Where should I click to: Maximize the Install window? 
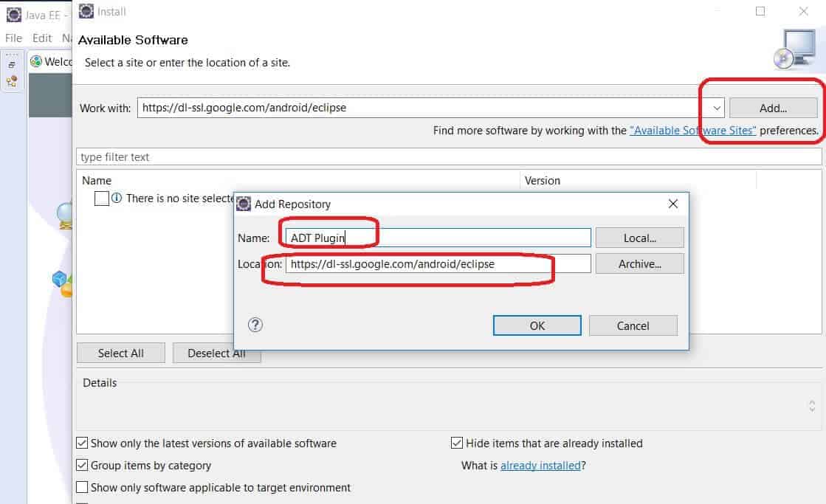(760, 11)
